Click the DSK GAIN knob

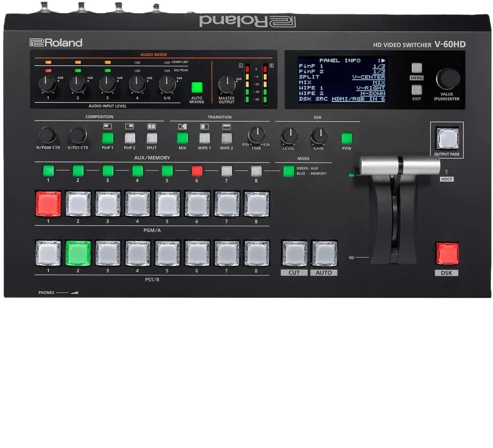pyautogui.click(x=319, y=135)
